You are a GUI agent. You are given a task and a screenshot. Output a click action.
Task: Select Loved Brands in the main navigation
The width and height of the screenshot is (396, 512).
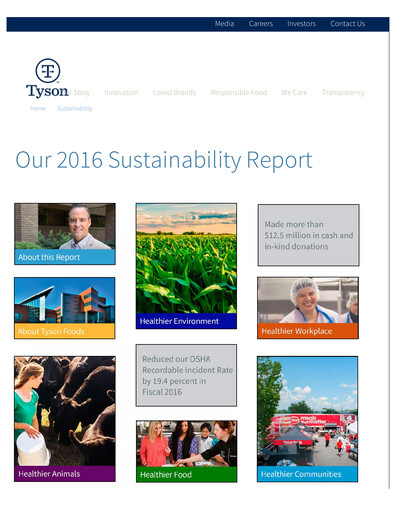[174, 92]
